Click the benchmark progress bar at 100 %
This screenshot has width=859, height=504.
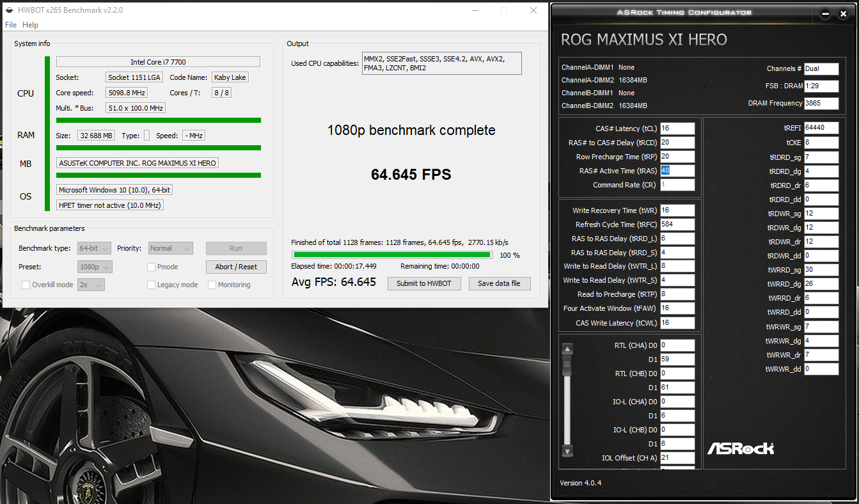391,255
